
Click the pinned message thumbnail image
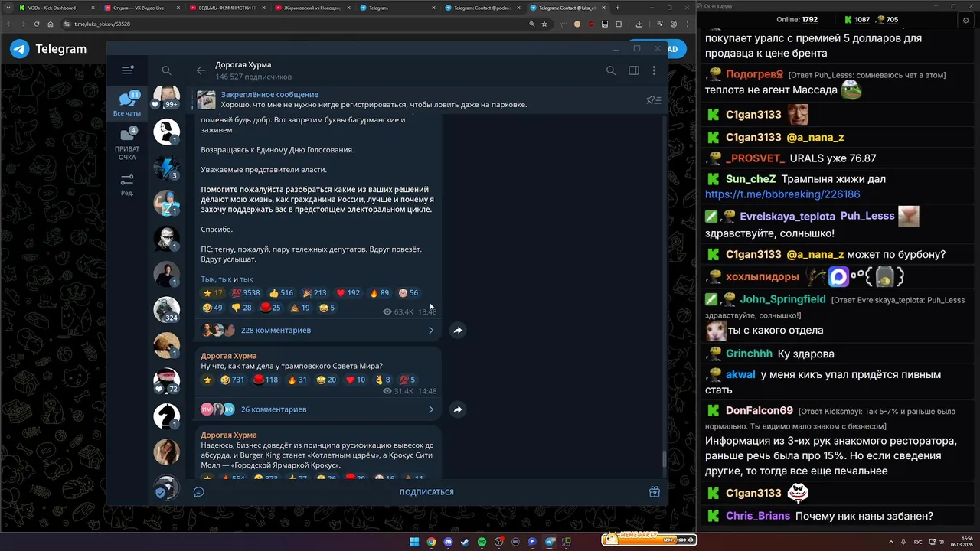coord(206,99)
